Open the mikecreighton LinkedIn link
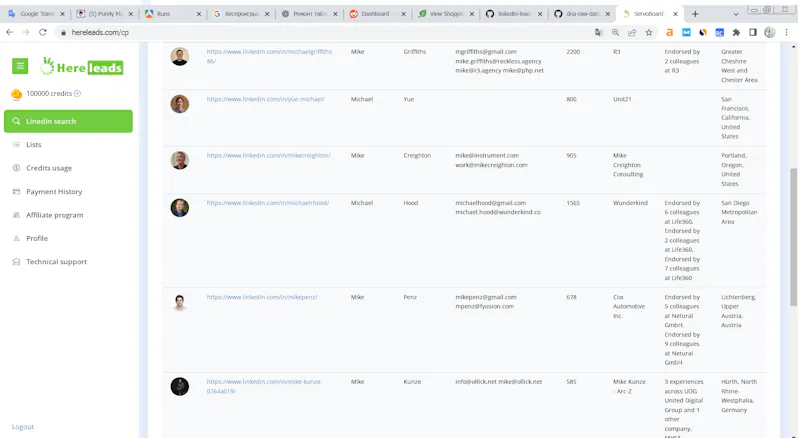800x438 pixels. (x=268, y=155)
